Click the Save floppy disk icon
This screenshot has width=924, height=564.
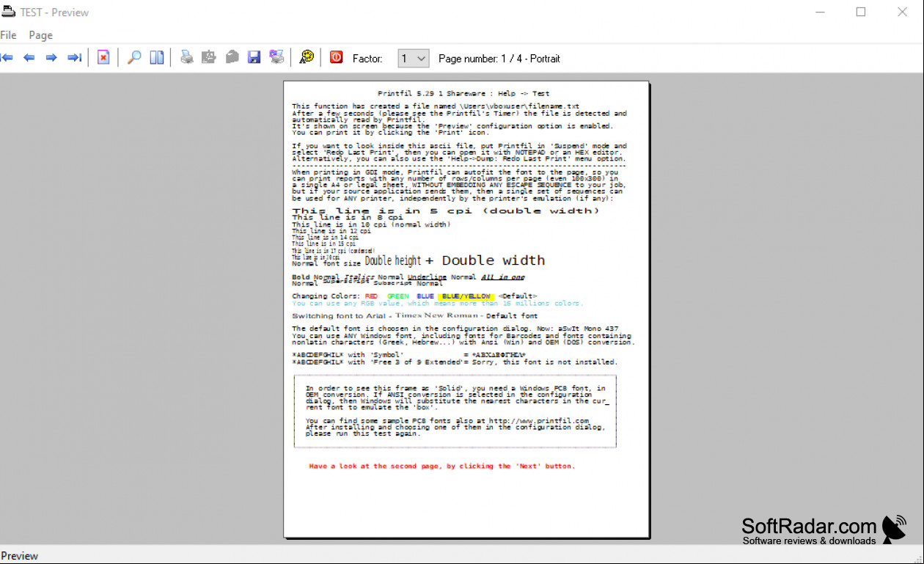coord(254,57)
